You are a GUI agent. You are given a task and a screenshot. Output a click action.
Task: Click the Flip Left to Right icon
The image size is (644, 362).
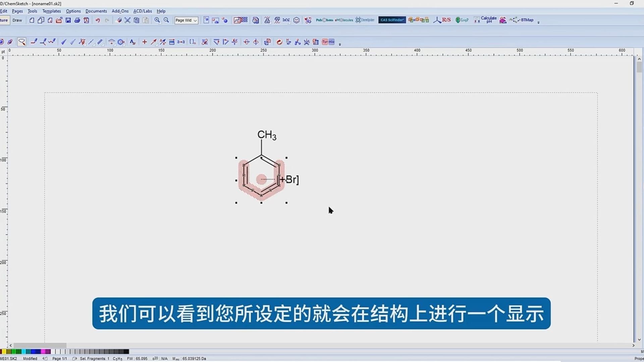tap(256, 42)
